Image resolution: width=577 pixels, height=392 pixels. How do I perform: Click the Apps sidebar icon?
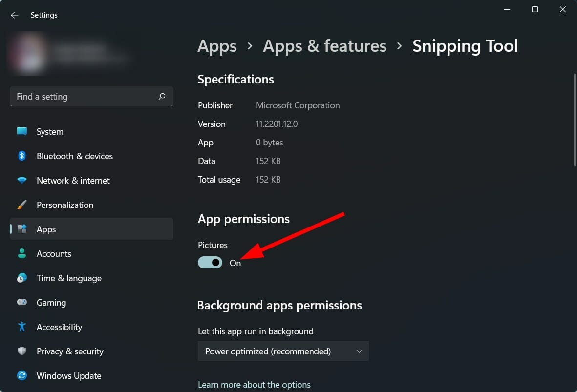point(22,229)
